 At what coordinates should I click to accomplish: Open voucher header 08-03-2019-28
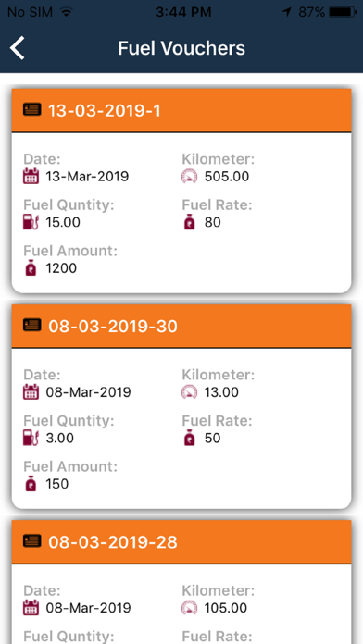click(181, 542)
